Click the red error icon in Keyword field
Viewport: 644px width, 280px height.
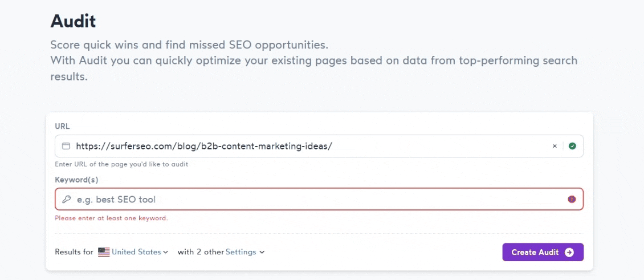click(572, 199)
